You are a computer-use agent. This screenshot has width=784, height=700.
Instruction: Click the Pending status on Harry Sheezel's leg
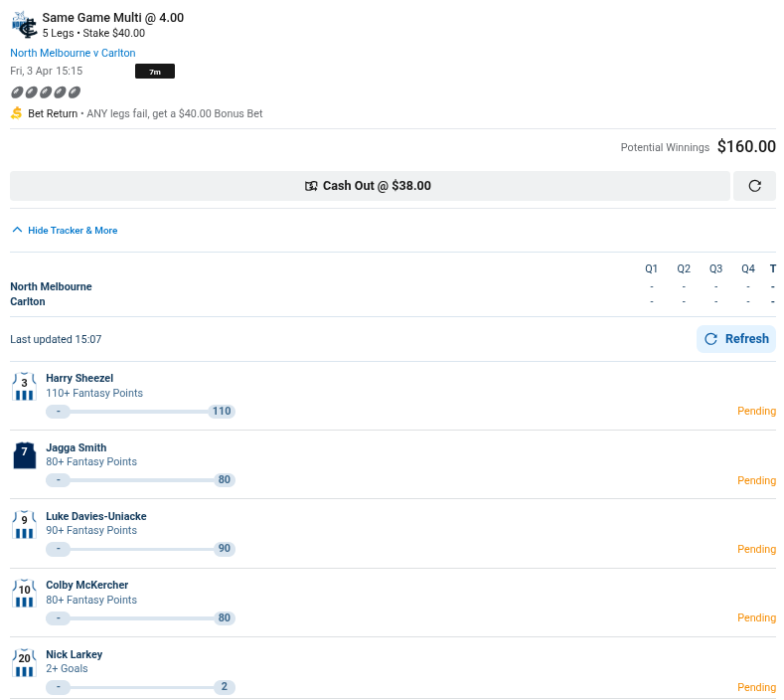(756, 412)
